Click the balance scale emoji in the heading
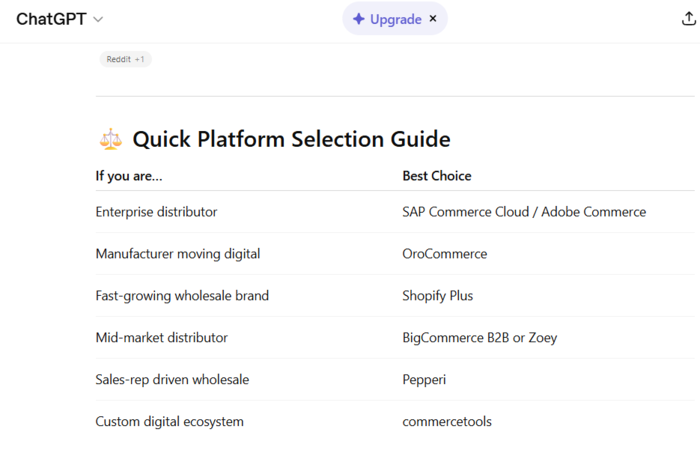This screenshot has width=700, height=474. tap(110, 139)
